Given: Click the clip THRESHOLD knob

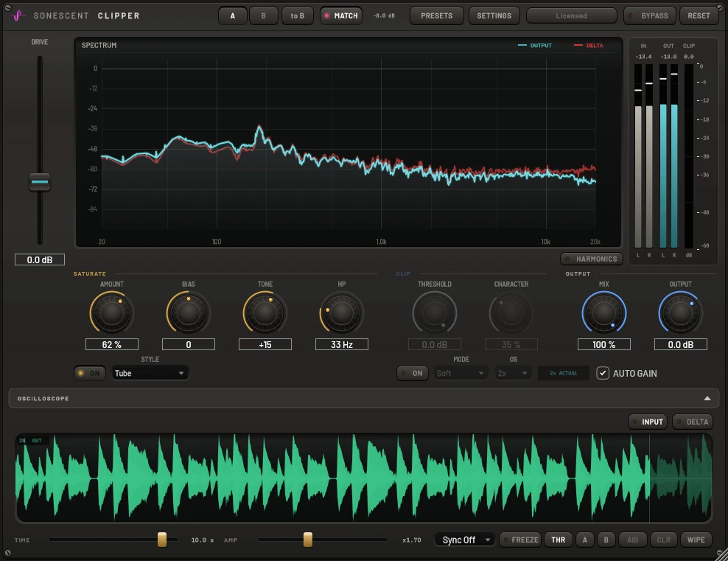Looking at the screenshot, I should 435,313.
